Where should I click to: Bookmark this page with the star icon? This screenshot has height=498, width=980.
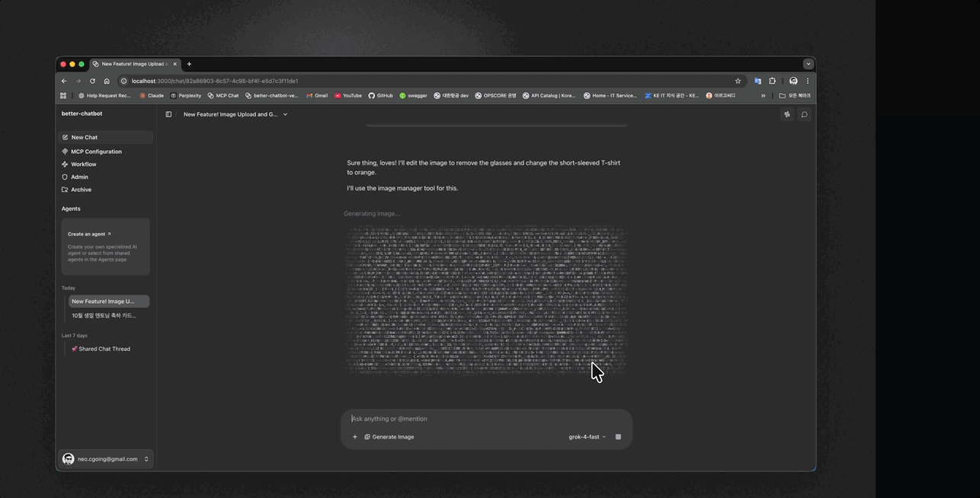coord(738,81)
